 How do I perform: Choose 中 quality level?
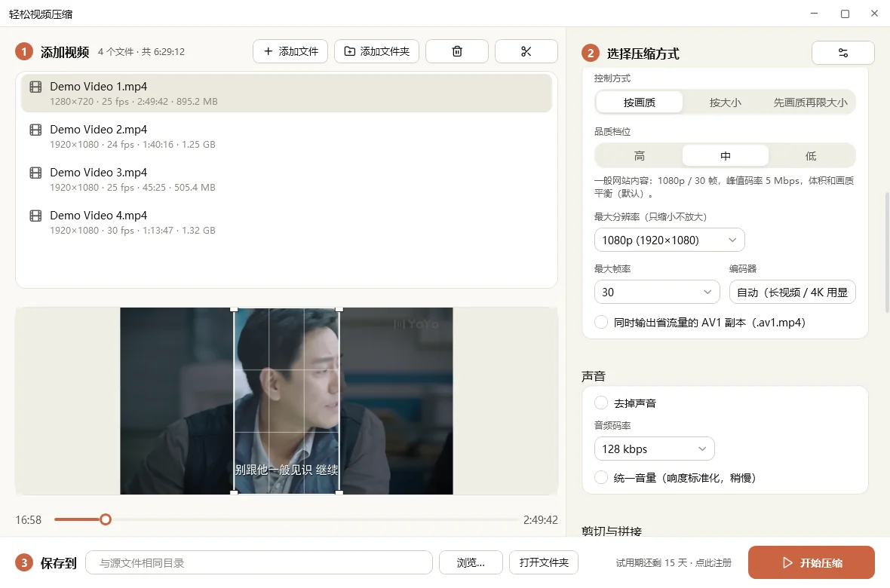click(x=725, y=155)
